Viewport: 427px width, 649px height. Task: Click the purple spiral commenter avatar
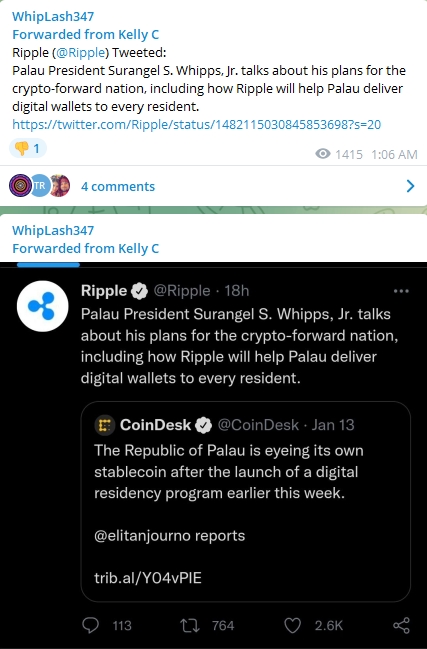[20, 185]
